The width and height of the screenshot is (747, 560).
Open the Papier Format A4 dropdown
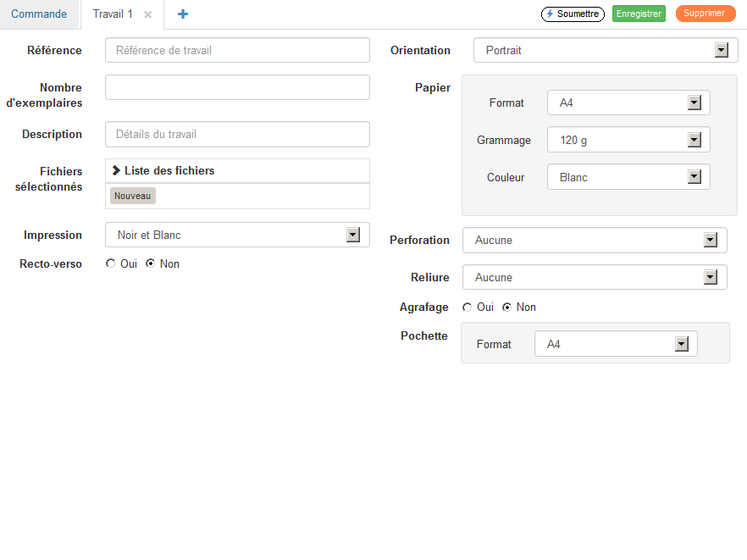click(x=628, y=103)
